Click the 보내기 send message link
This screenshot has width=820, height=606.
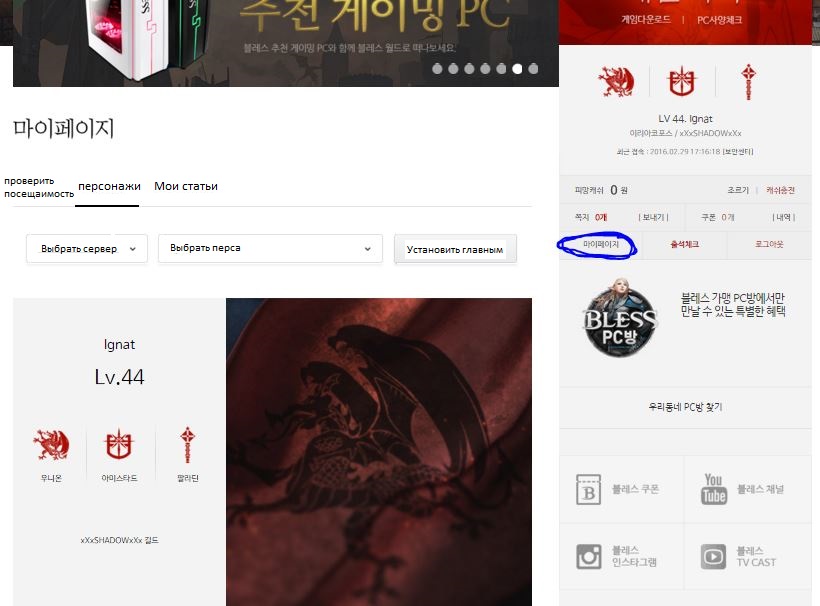pos(653,217)
